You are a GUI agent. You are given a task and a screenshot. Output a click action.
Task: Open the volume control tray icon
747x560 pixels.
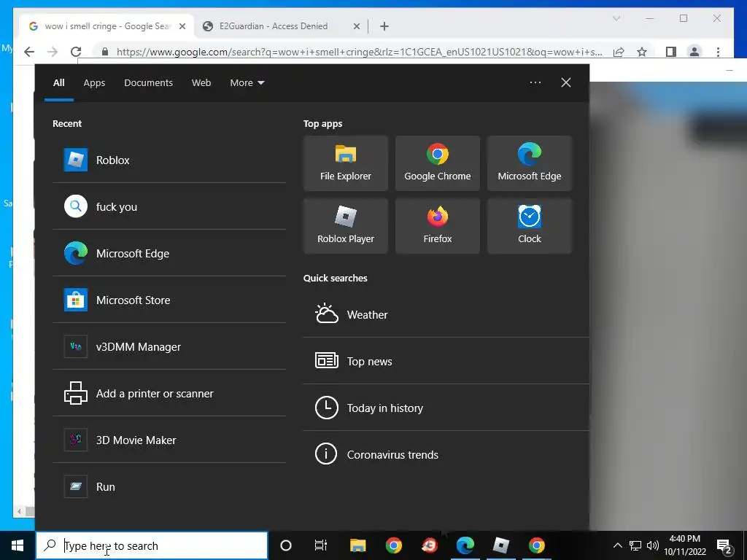click(653, 545)
